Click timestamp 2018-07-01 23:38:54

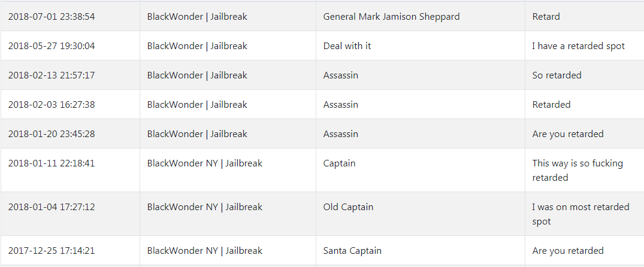coord(52,17)
